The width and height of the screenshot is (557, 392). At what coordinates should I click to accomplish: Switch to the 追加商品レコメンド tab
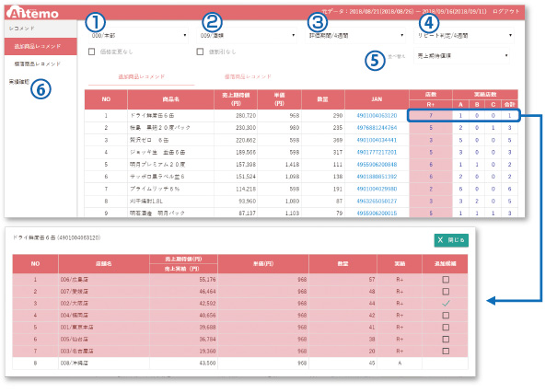[x=143, y=76]
